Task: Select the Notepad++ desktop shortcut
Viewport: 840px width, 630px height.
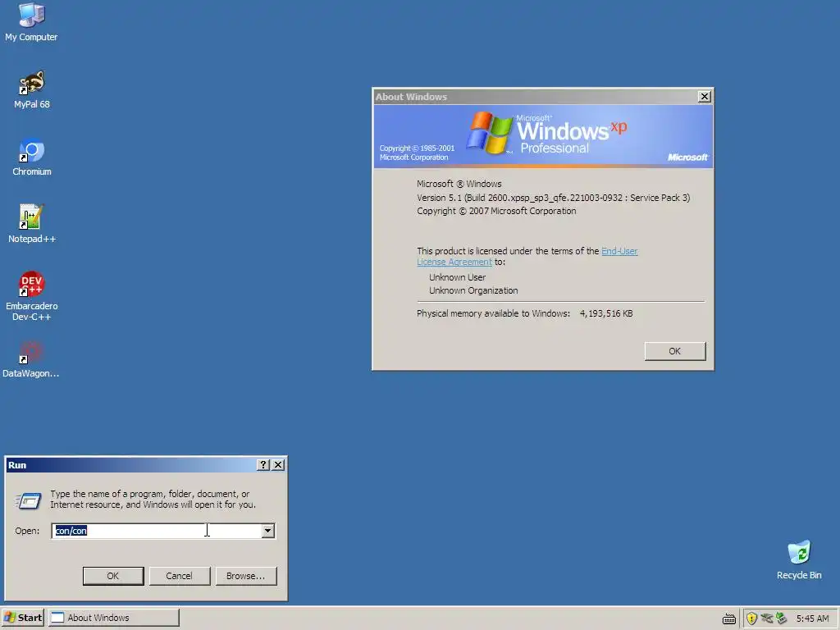Action: coord(32,224)
